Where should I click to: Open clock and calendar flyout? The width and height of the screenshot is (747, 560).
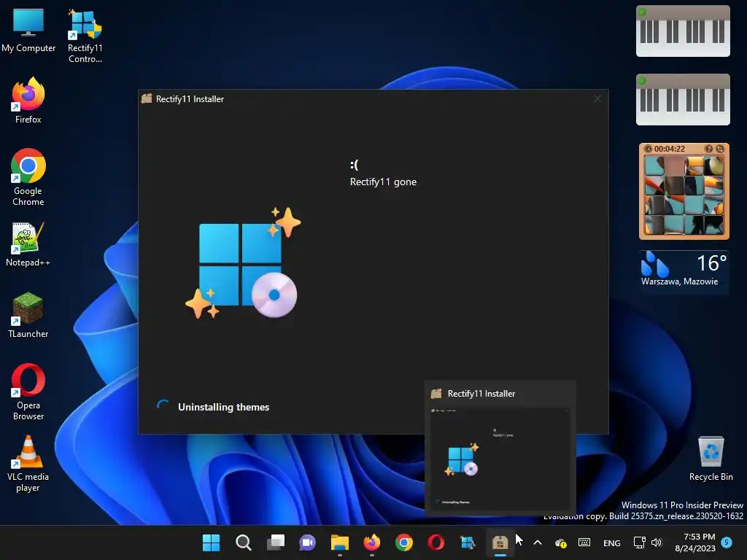[695, 542]
